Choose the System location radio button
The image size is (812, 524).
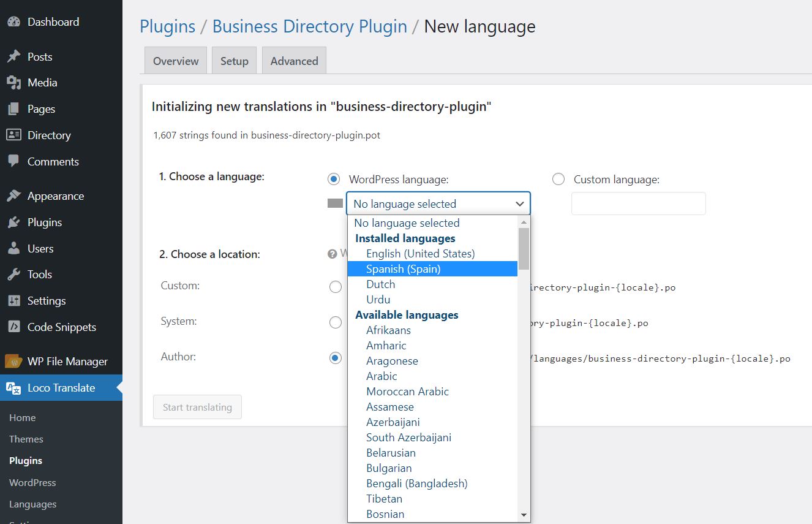[336, 322]
